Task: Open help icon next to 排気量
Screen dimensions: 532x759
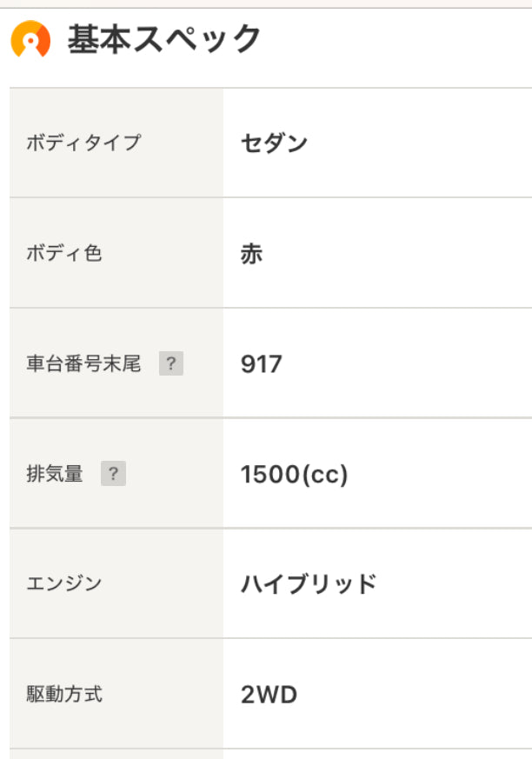Action: coord(113,474)
